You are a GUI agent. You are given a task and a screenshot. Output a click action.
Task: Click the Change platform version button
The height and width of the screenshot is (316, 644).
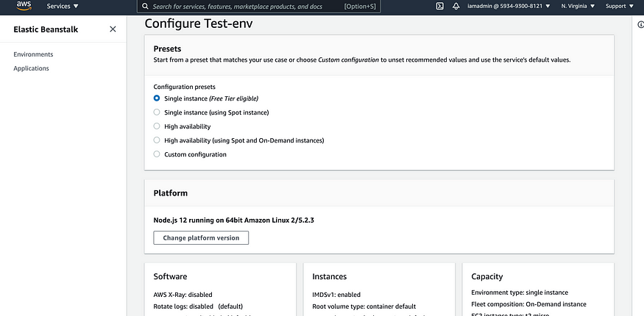[201, 237]
